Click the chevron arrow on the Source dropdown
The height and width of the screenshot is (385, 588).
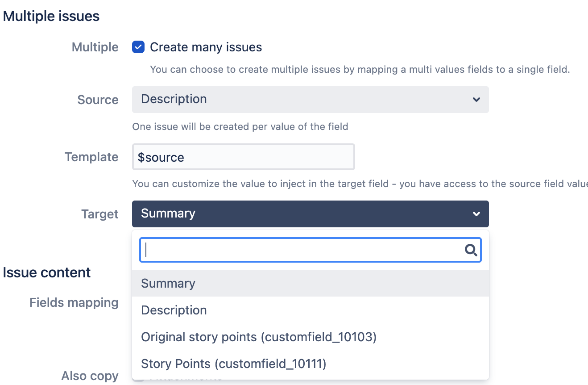pos(476,100)
